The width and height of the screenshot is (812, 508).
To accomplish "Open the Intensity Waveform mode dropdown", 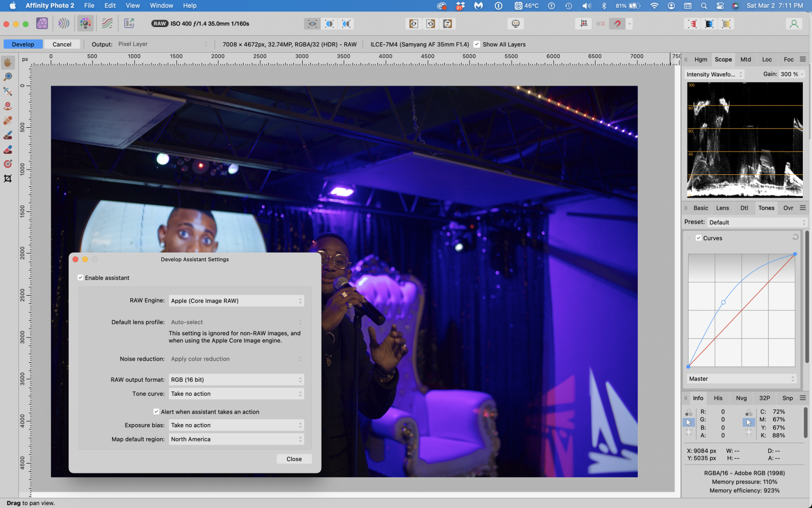I will coord(713,74).
